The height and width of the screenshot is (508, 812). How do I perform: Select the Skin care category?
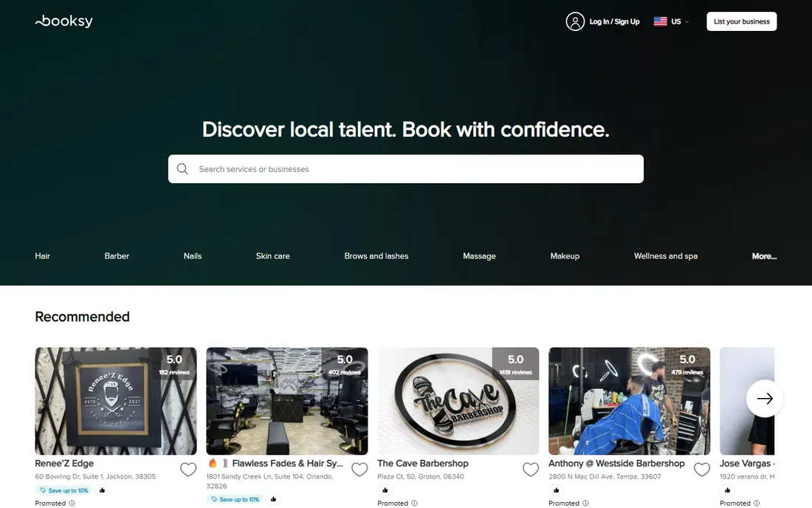coord(272,255)
